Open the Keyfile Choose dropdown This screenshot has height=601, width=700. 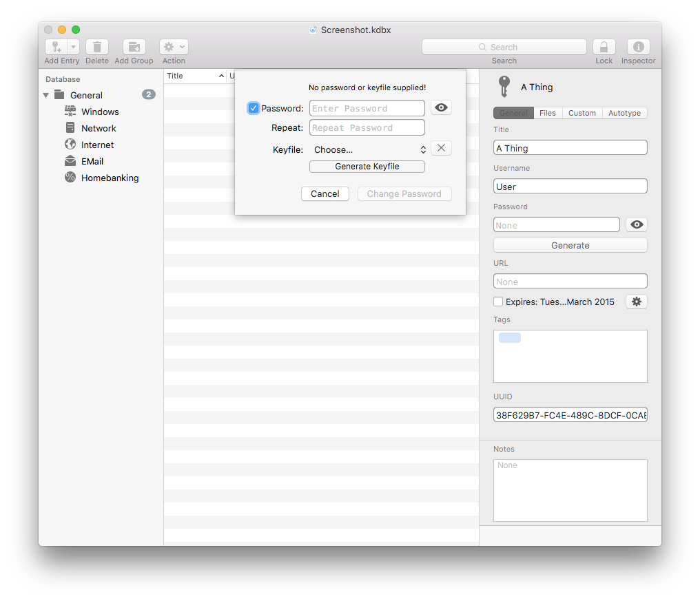tap(369, 149)
